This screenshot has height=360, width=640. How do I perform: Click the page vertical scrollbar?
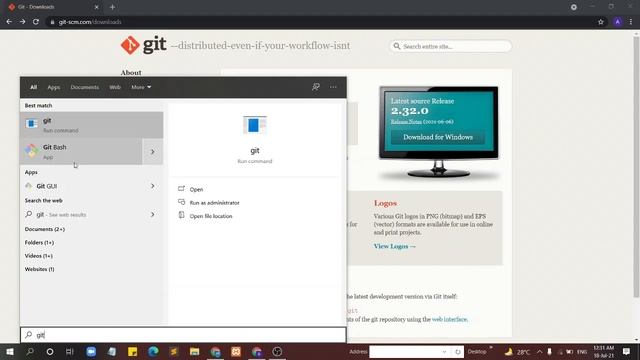636,167
